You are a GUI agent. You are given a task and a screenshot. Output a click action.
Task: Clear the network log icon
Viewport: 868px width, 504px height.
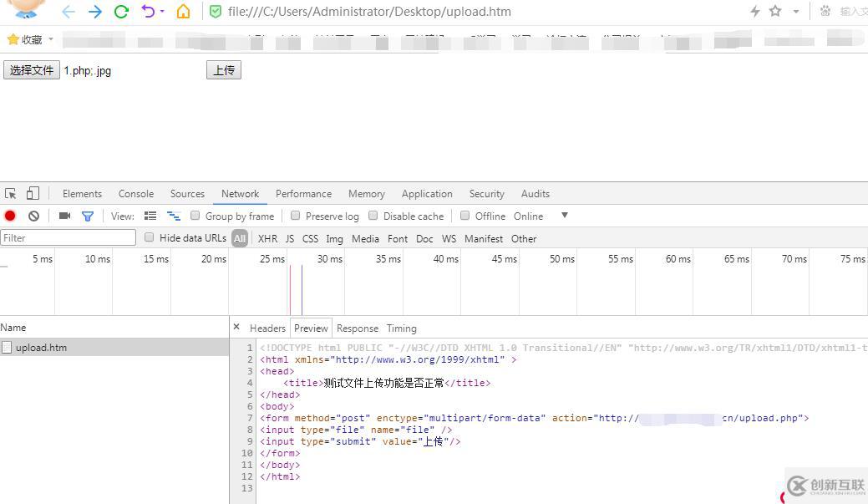(33, 216)
